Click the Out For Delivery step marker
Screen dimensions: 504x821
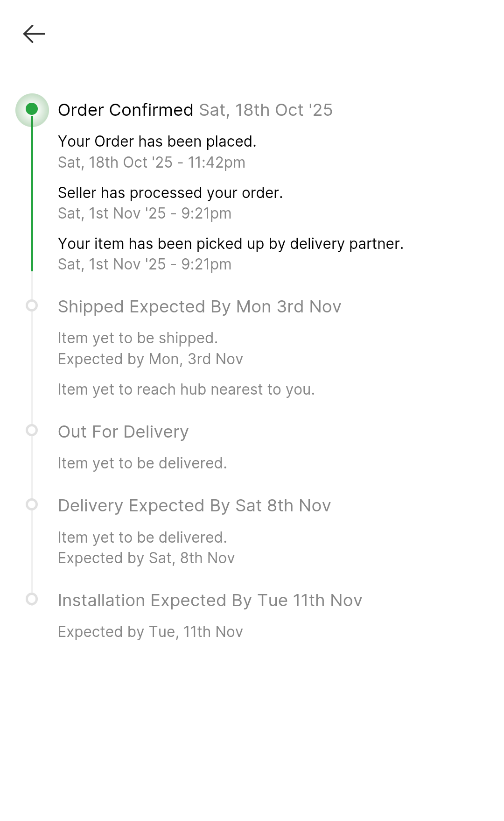pos(32,430)
